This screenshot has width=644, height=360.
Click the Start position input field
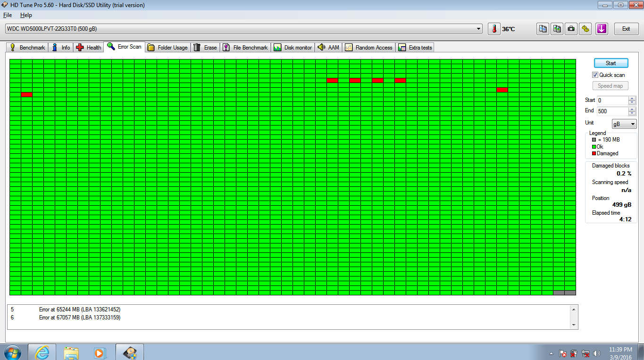(x=613, y=100)
